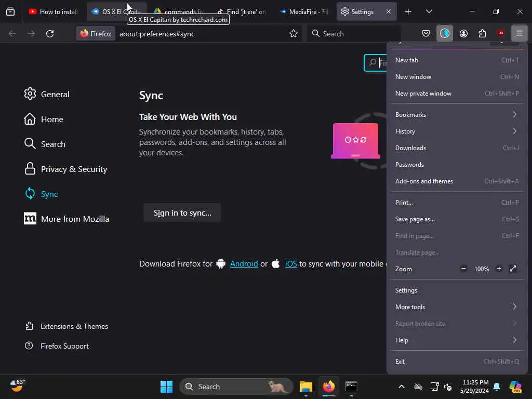The image size is (532, 399).
Task: Close the Settings tab
Action: (389, 11)
